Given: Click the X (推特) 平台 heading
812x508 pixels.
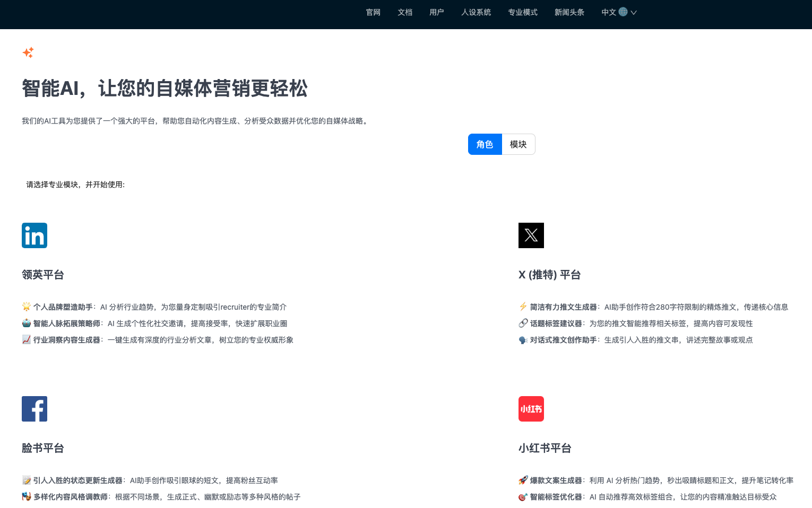Looking at the screenshot, I should [550, 275].
